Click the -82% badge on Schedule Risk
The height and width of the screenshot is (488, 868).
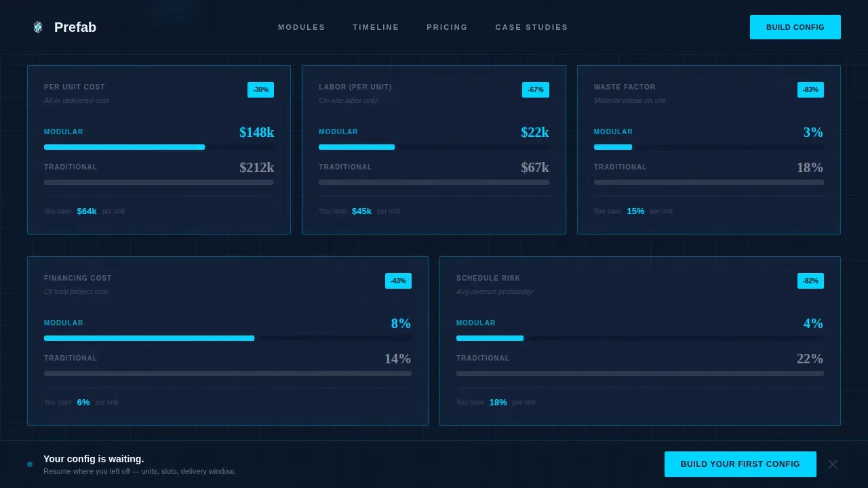[x=810, y=281]
